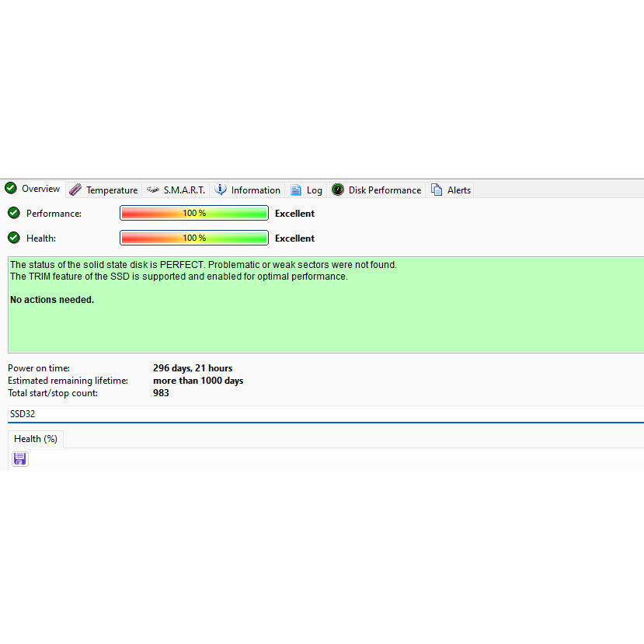Click the purple floppy disk save icon
The height and width of the screenshot is (644, 644).
click(20, 459)
